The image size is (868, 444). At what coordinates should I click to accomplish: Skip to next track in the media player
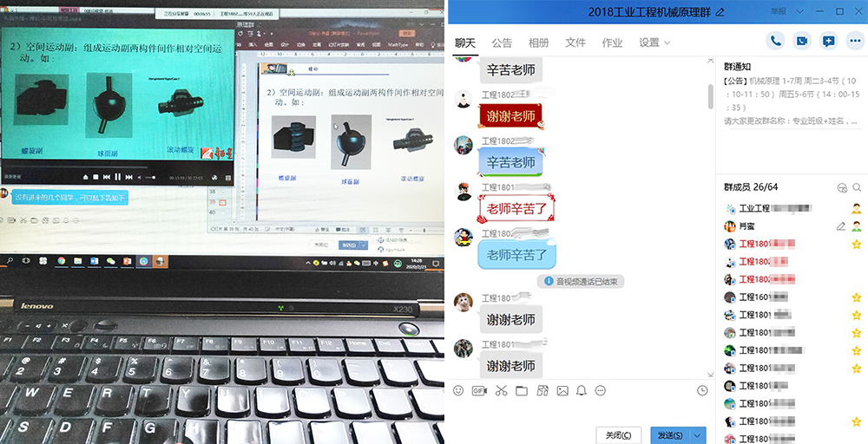(129, 178)
